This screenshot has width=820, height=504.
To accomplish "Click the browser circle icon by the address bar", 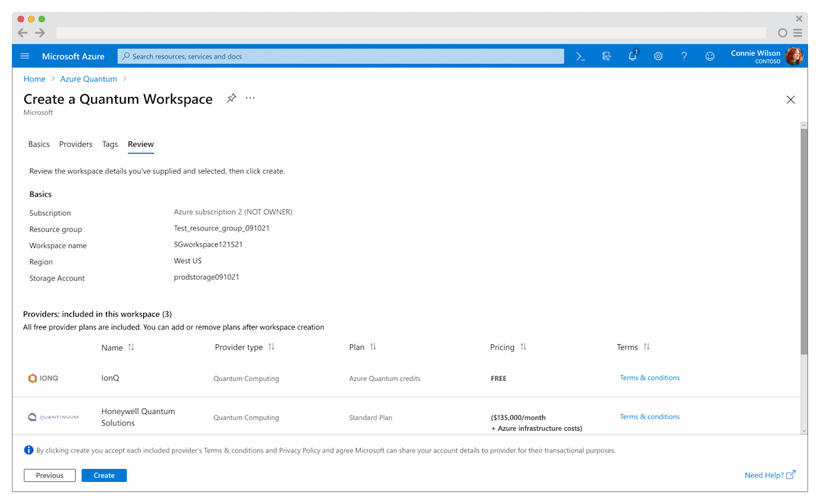I will 783,33.
